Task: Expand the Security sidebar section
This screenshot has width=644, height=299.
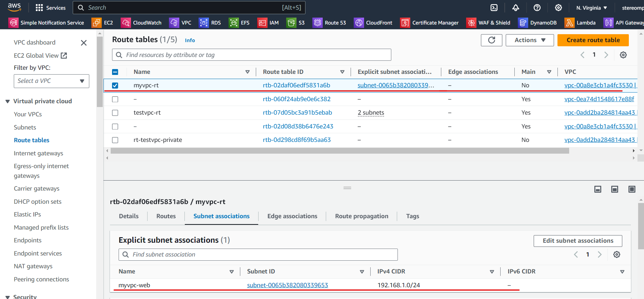Action: click(8, 297)
